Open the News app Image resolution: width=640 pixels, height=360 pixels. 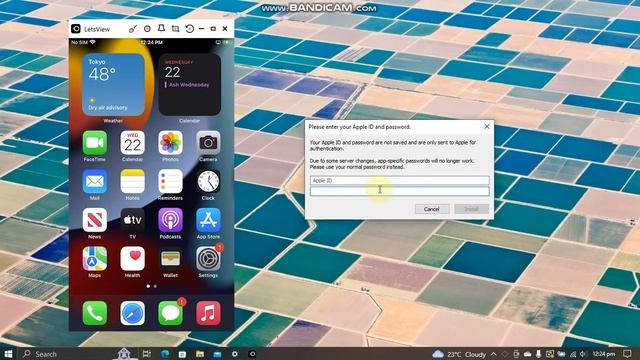[x=95, y=220]
